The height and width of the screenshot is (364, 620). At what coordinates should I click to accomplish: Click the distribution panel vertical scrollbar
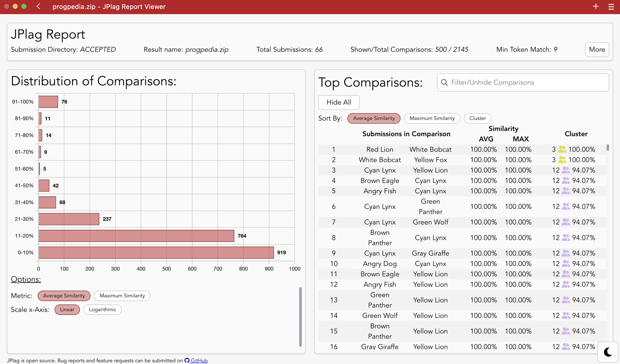click(300, 317)
